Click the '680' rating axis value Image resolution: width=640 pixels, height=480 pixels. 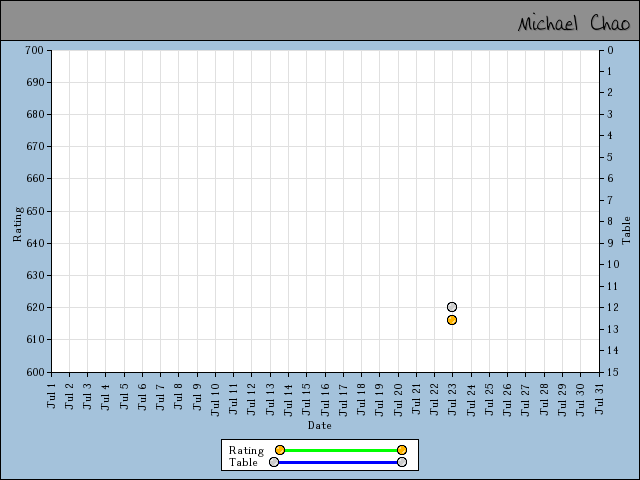click(34, 114)
